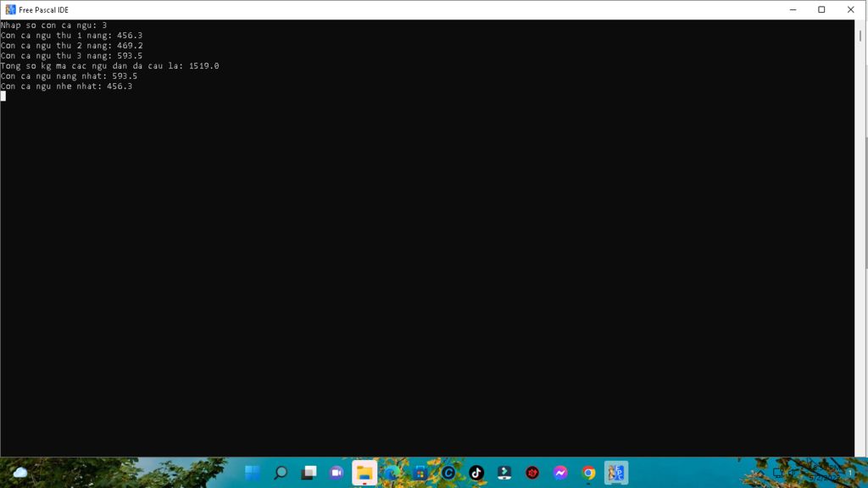Image resolution: width=868 pixels, height=488 pixels.
Task: Open File Explorer from the taskbar
Action: 364,473
